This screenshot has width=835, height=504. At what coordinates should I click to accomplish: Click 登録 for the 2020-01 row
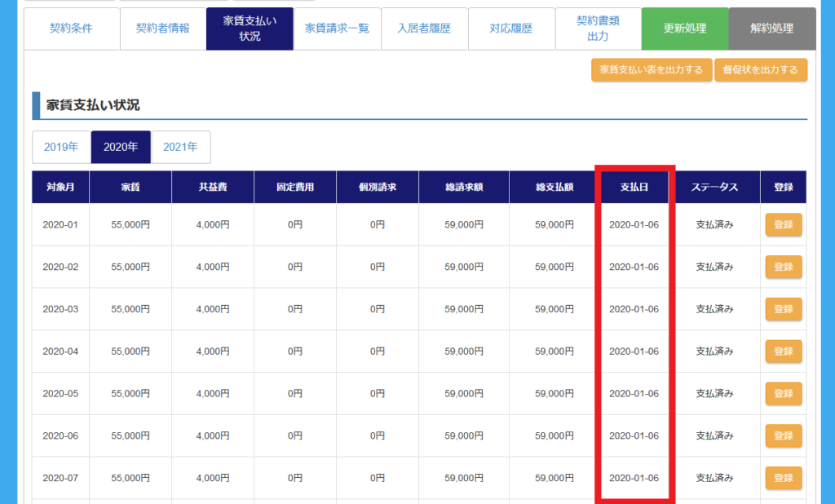(783, 225)
